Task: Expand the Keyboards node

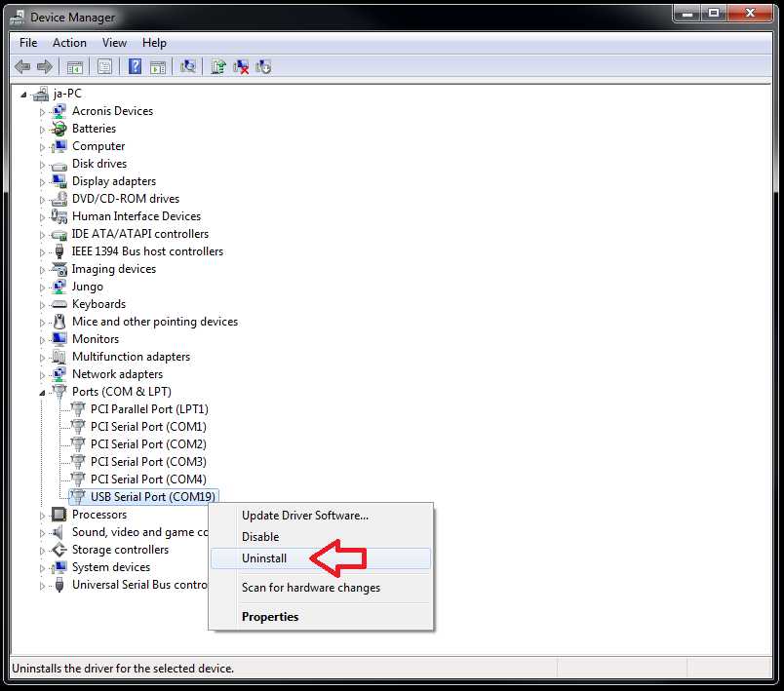Action: (42, 305)
